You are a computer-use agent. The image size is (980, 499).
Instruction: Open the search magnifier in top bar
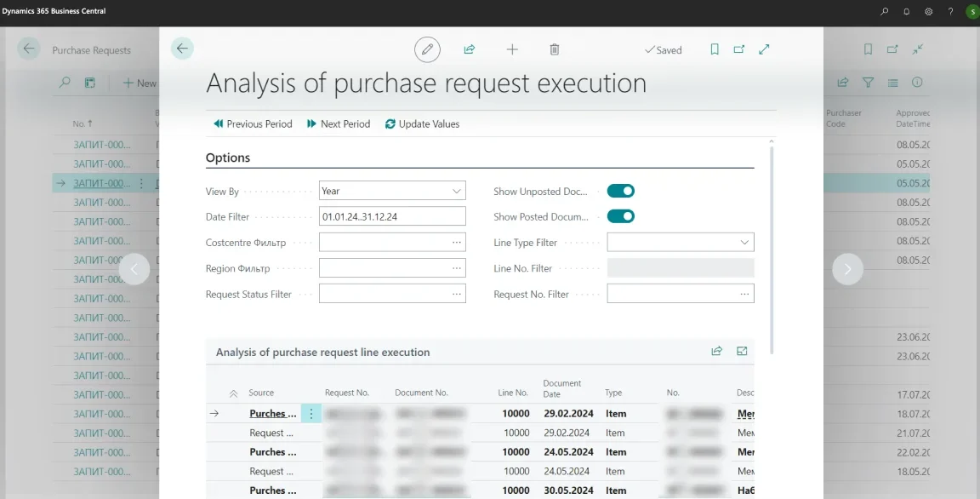coord(885,11)
